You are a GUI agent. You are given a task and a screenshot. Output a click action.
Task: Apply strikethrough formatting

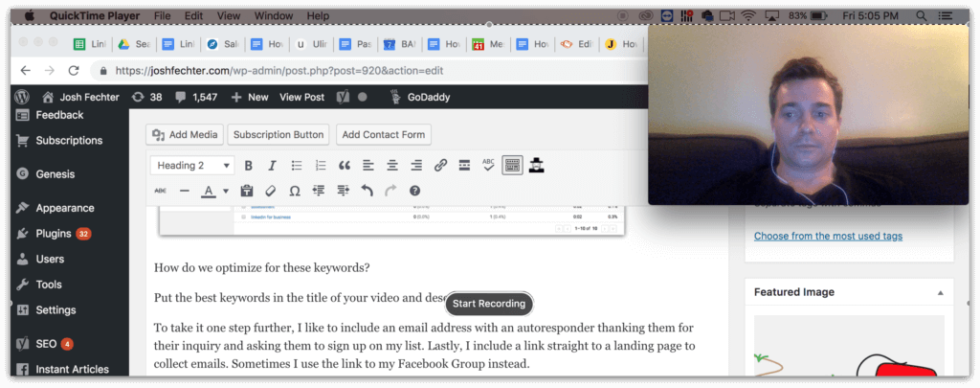pyautogui.click(x=160, y=191)
